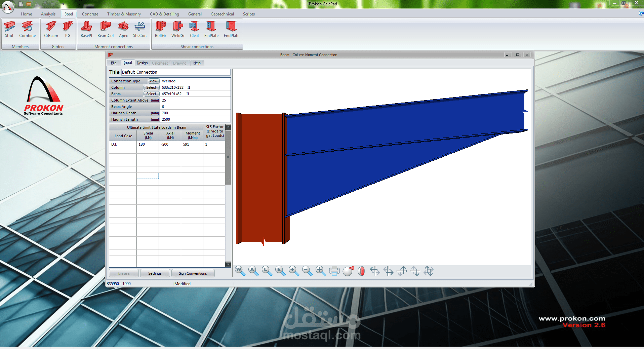Click the Errors button
Screen dimensions: 644x349
click(x=123, y=273)
